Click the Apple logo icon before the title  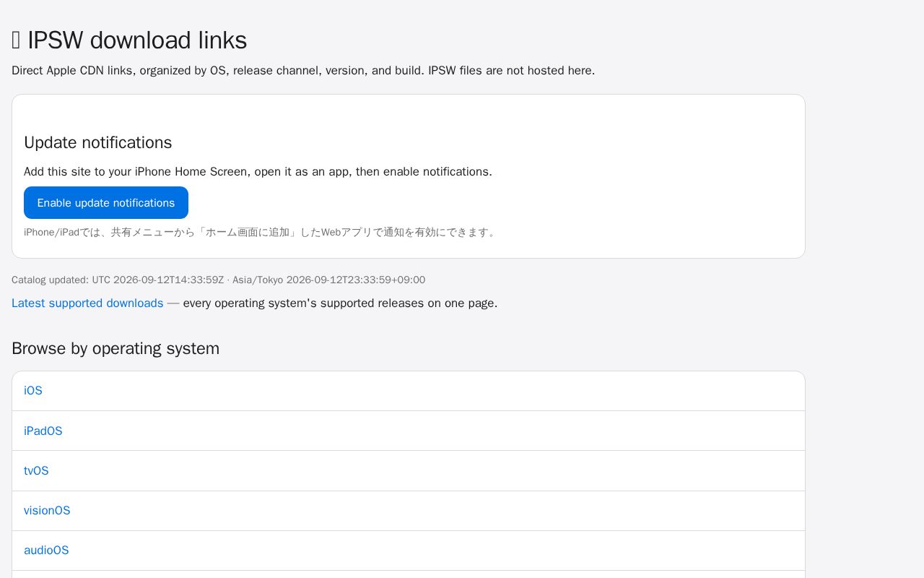pyautogui.click(x=16, y=40)
